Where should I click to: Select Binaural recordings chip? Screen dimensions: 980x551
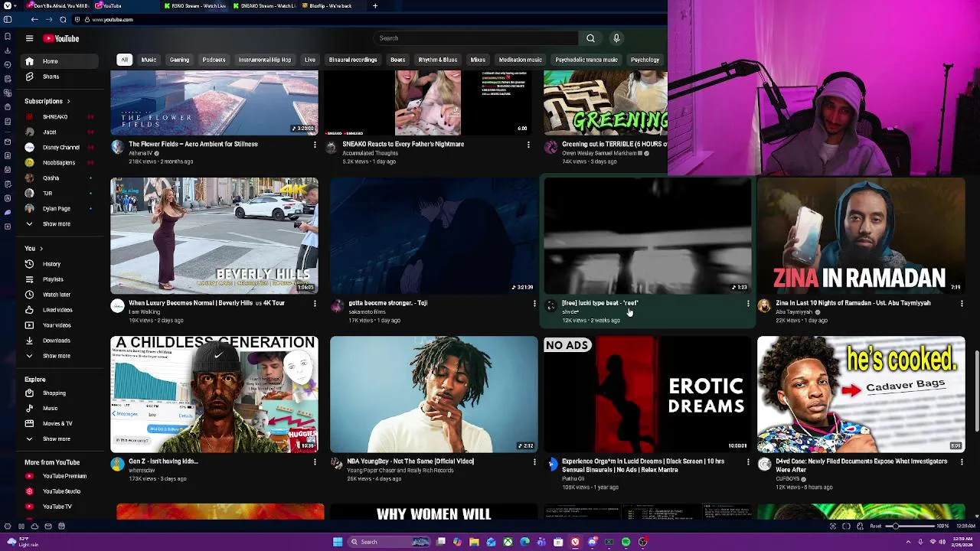pos(353,60)
